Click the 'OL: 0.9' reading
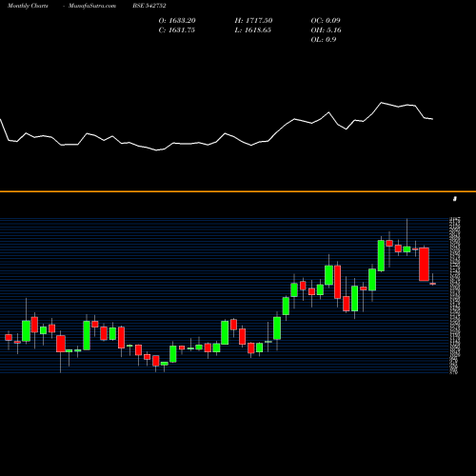This screenshot has height=476, width=476. click(x=324, y=40)
